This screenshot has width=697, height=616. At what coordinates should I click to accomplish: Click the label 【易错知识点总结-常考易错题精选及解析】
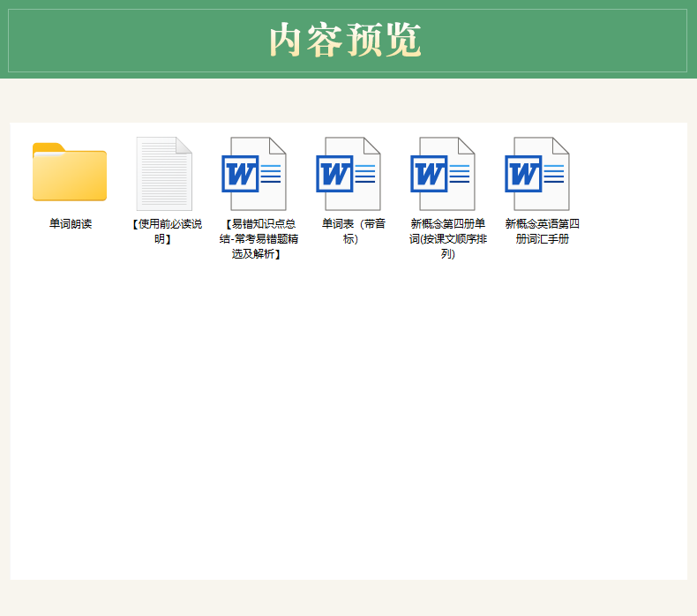(259, 239)
